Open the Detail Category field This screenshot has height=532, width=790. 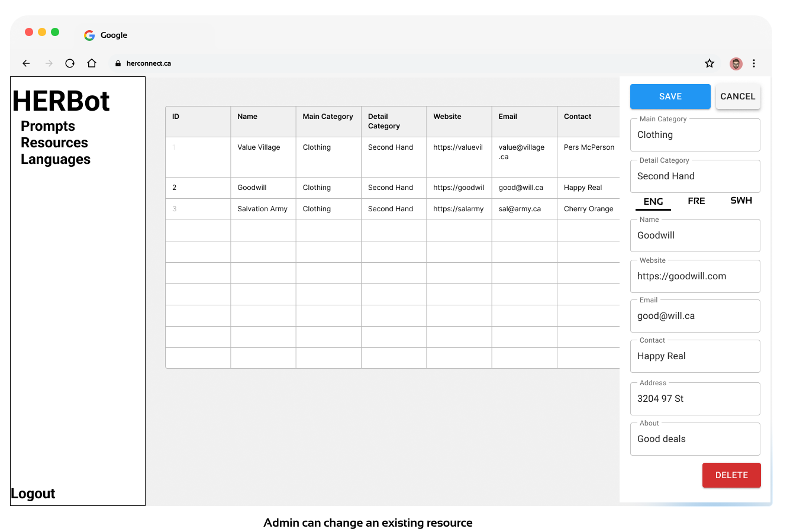point(695,176)
